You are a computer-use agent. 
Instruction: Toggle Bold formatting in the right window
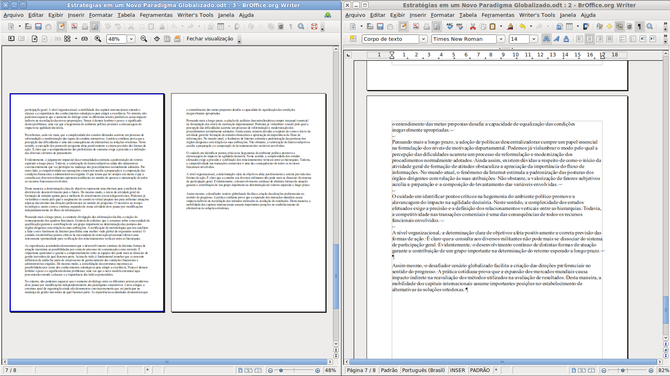coord(547,39)
